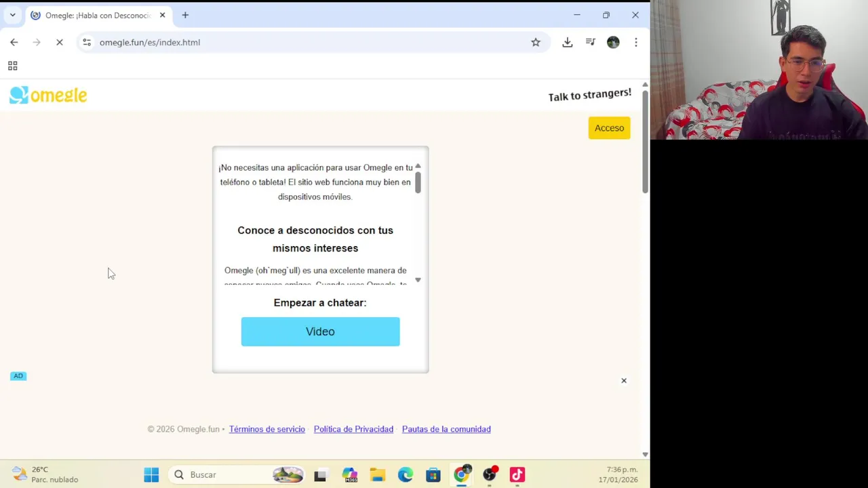Open Task View from the taskbar
Image resolution: width=868 pixels, height=488 pixels.
click(320, 474)
